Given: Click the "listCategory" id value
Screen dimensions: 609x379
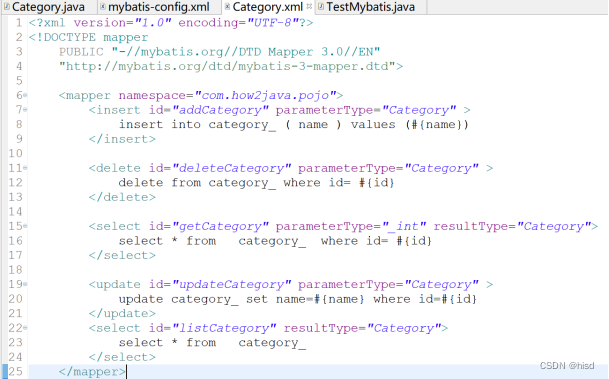Looking at the screenshot, I should click(224, 328).
